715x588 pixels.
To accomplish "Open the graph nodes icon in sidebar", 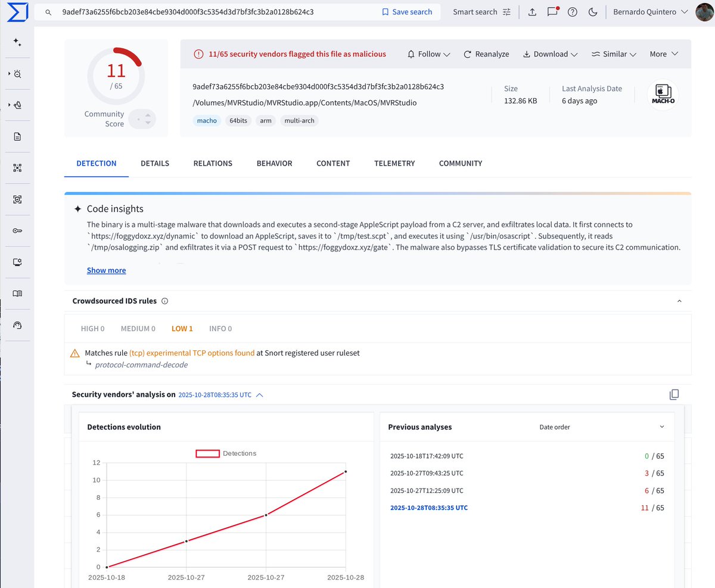I will pyautogui.click(x=17, y=168).
